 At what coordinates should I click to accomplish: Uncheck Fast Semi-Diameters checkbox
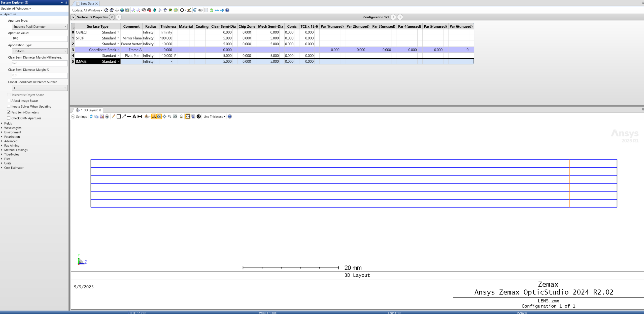(9, 112)
